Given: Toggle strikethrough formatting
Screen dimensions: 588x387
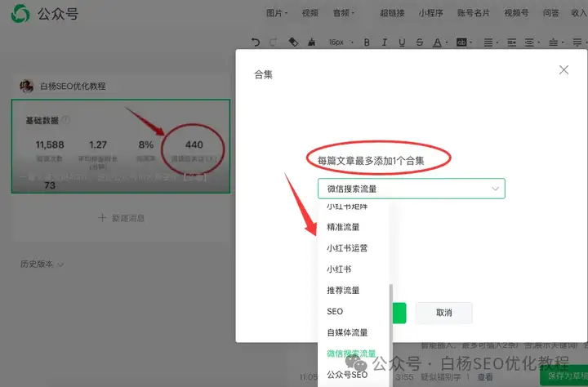Looking at the screenshot, I should click(x=420, y=42).
